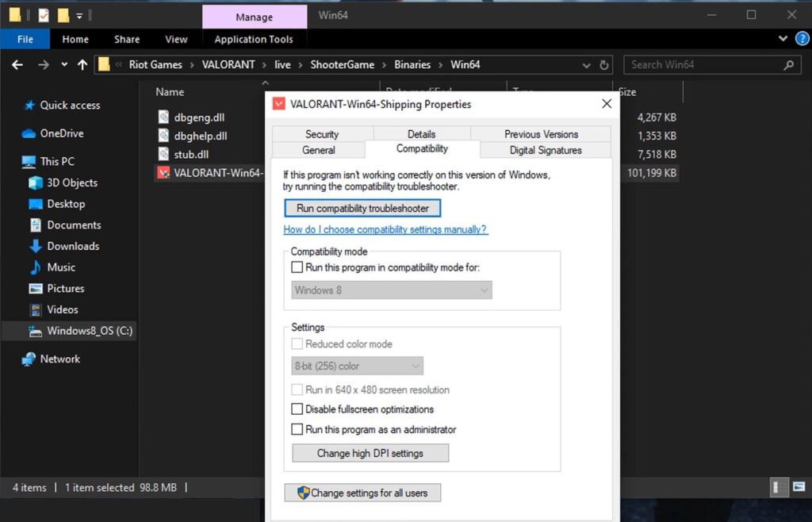Select the VALORANT-Win64 executable icon in file list
This screenshot has height=522, width=812.
tap(163, 173)
